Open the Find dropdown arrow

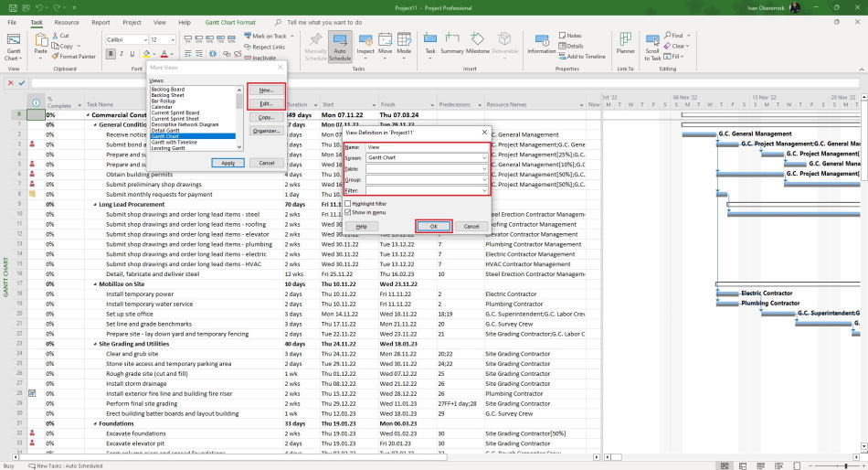coord(689,36)
